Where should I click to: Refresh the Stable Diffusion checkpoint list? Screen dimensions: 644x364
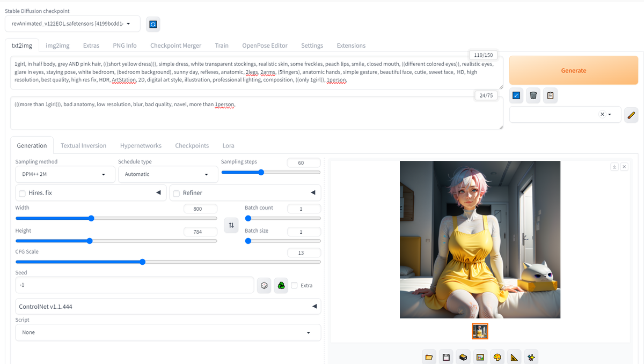(x=153, y=24)
